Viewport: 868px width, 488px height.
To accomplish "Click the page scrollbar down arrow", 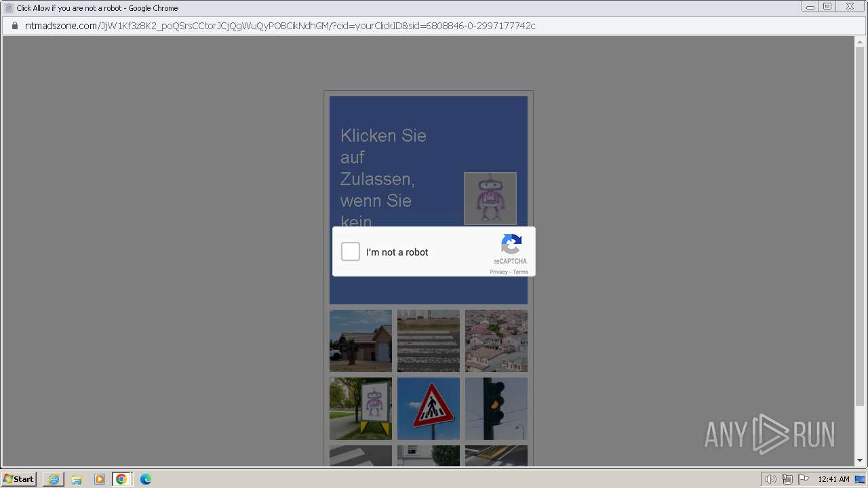I will click(860, 461).
